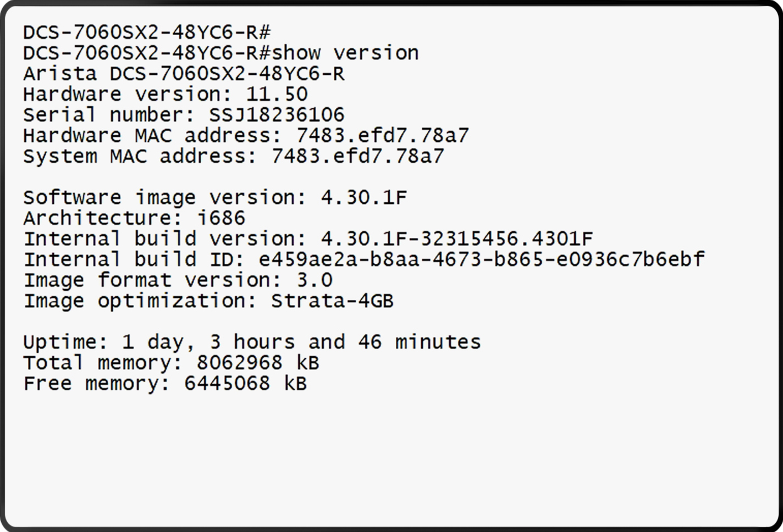Click the free memory value 6445068 kB
783x532 pixels.
245,384
